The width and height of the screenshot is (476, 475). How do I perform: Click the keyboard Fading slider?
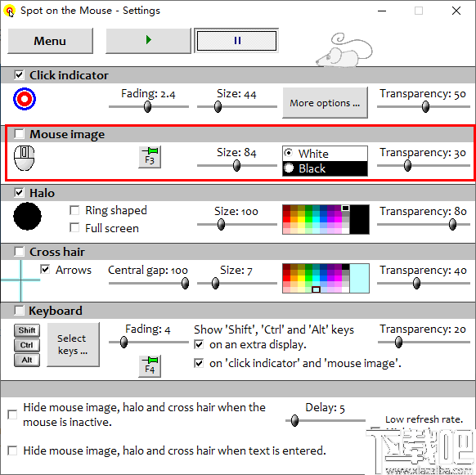149,342
